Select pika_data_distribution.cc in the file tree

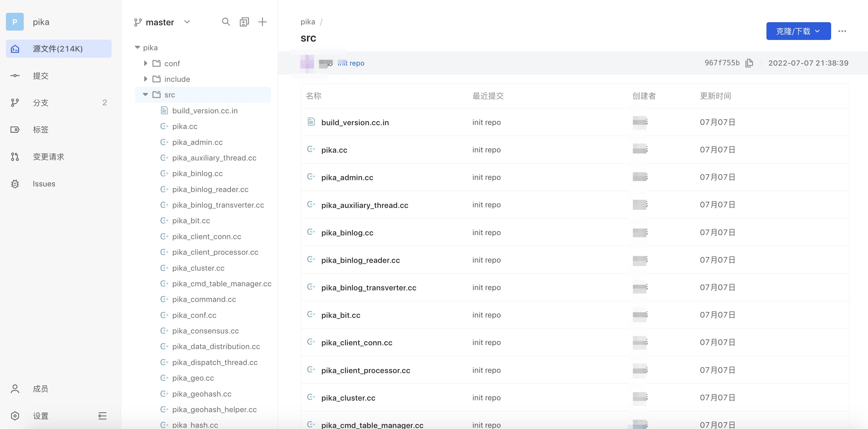coord(216,347)
